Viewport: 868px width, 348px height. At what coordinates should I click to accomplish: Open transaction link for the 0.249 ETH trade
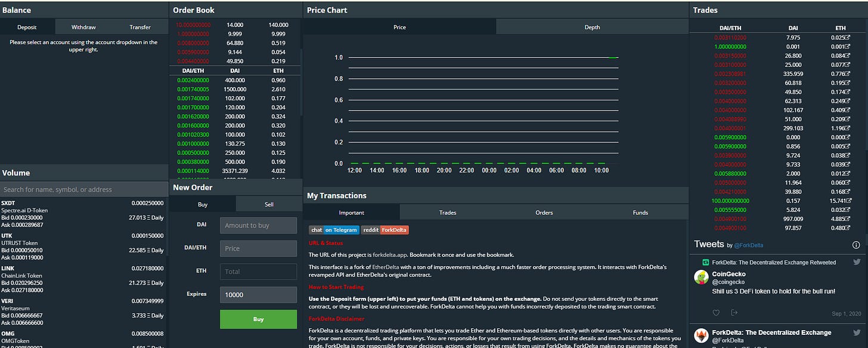(849, 101)
